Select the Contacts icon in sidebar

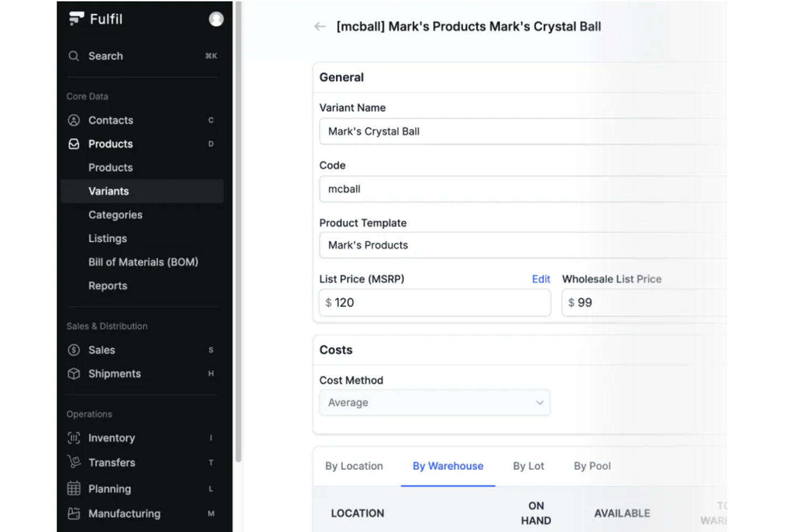point(74,120)
